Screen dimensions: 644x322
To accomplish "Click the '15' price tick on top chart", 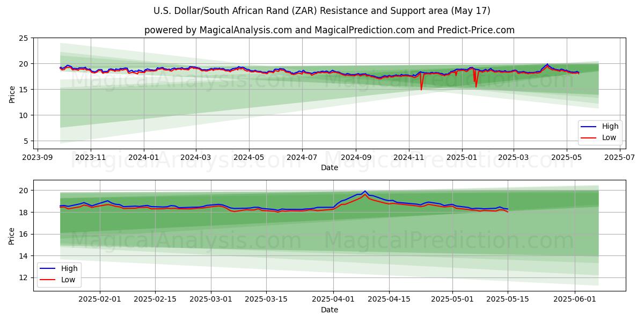I will point(24,90).
